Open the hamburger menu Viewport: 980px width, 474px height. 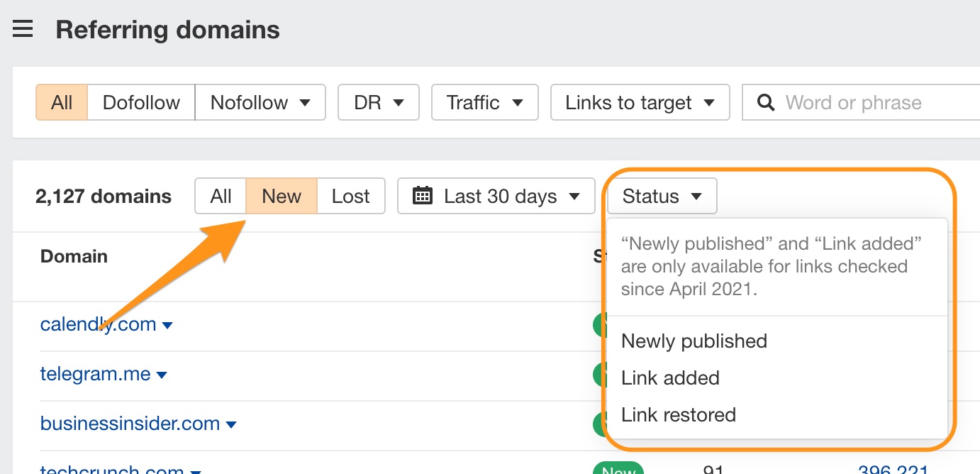(x=23, y=30)
